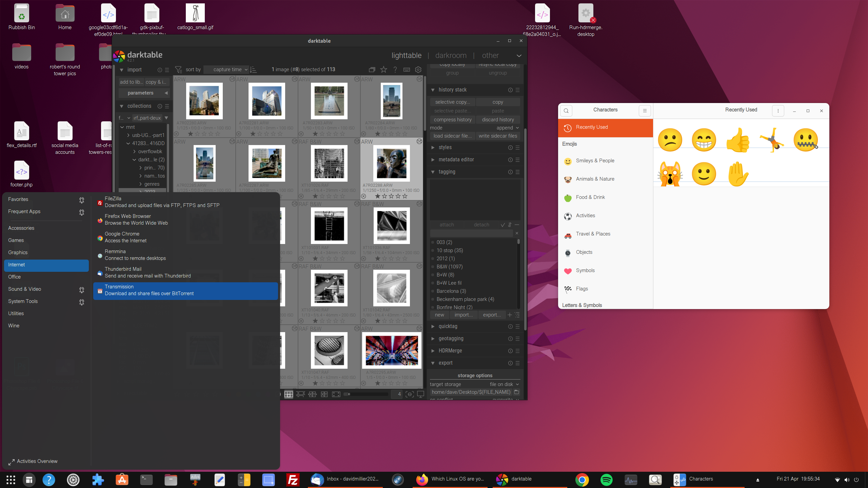Click the thumbnail zoom slider

[366, 394]
